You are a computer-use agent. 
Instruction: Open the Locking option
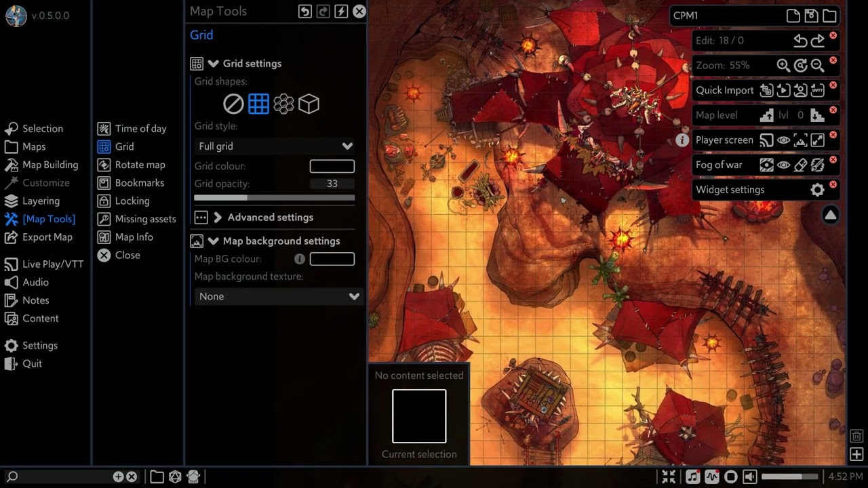[x=123, y=201]
